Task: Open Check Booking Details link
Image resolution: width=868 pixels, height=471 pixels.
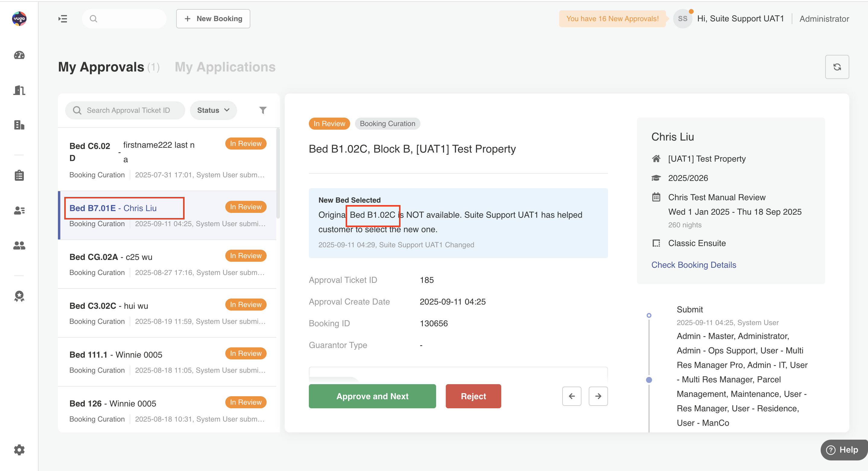Action: tap(693, 265)
